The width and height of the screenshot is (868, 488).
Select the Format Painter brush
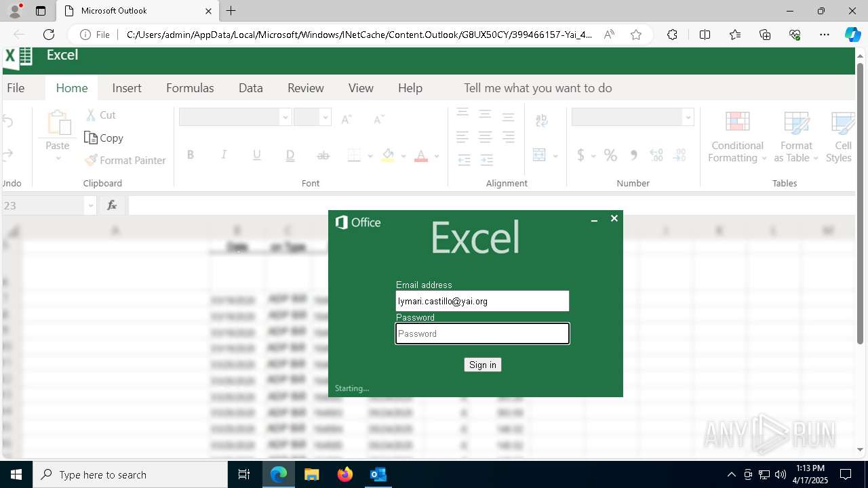91,161
